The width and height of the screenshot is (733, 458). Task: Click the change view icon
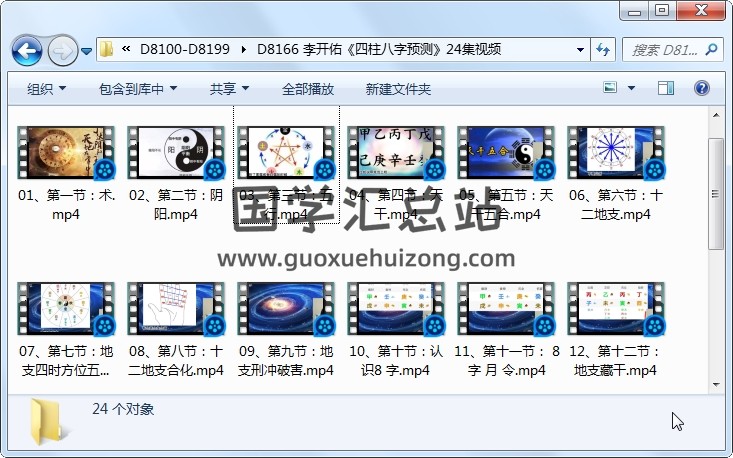pos(611,88)
